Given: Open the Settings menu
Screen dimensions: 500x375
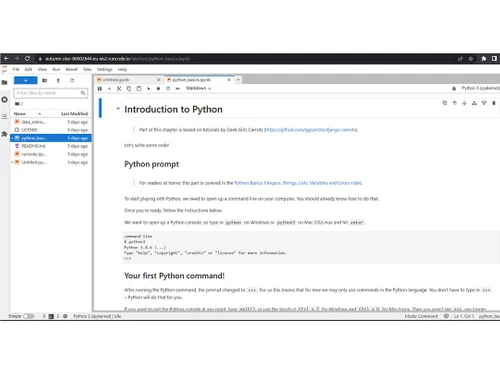Looking at the screenshot, I should (x=105, y=69).
